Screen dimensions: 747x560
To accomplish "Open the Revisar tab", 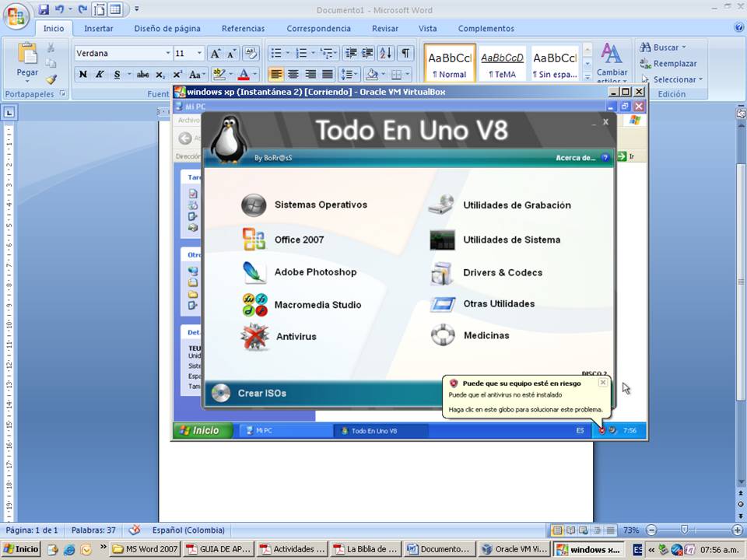I will click(x=385, y=28).
